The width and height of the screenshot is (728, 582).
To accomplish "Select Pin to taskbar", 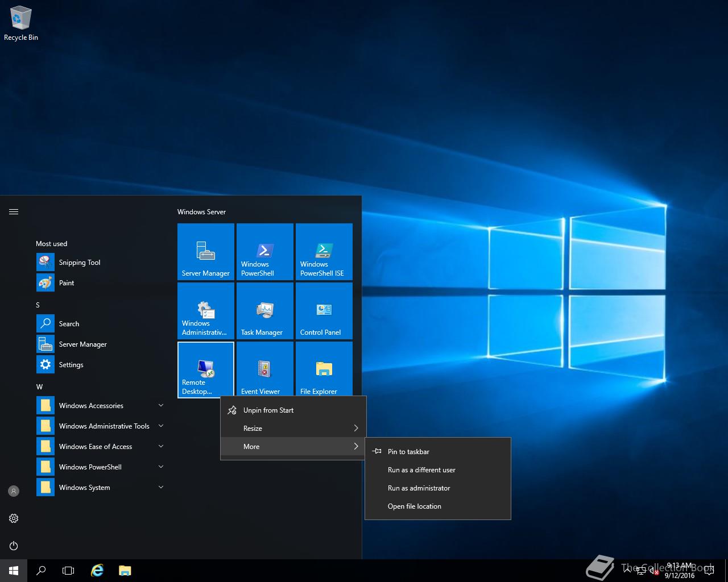I will click(x=438, y=451).
